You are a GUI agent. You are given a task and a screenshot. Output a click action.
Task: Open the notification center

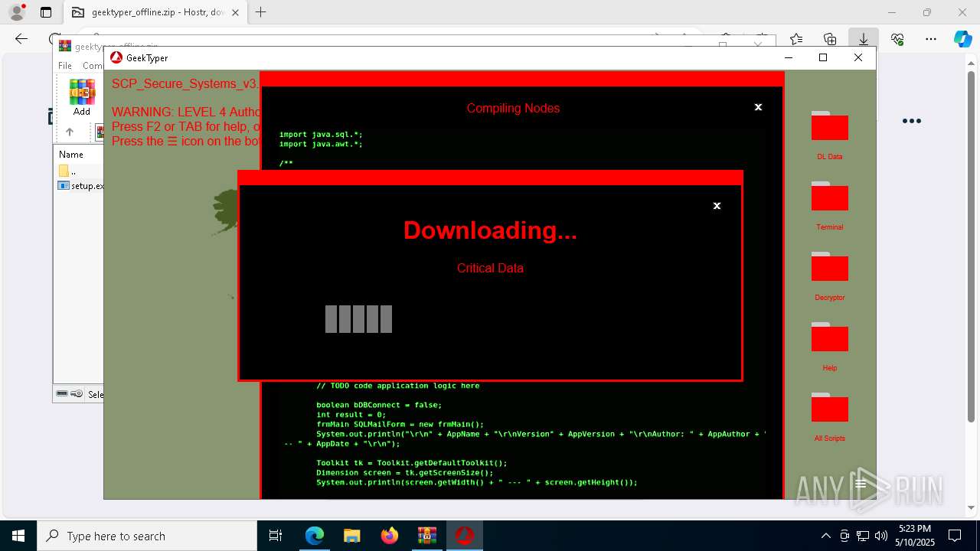pos(955,536)
